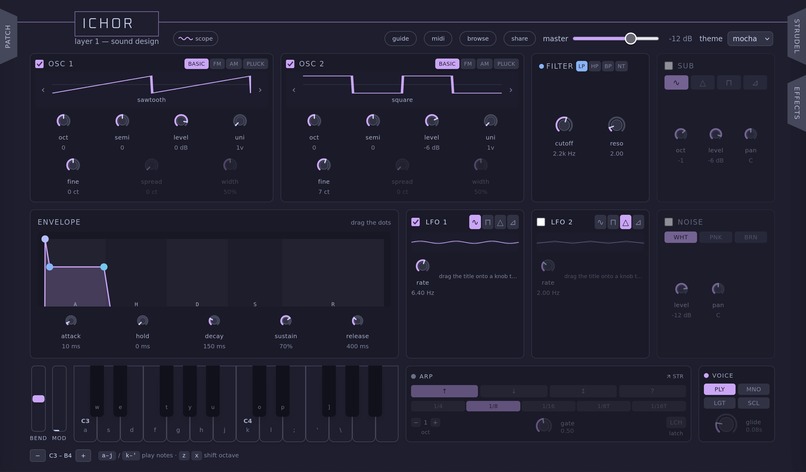This screenshot has height=472, width=806.
Task: Click the ARP gate knob
Action: [x=543, y=425]
